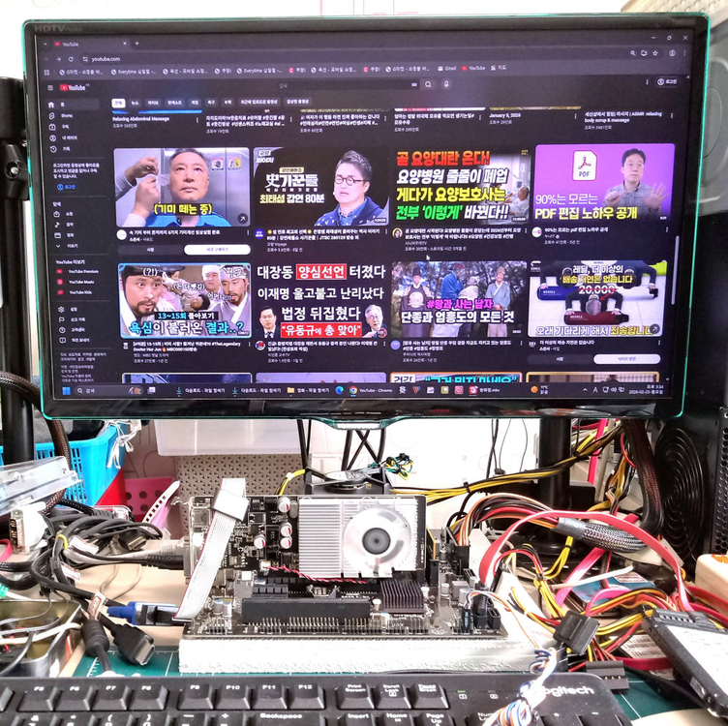Open Settings gear in YouTube sidebar

[x=61, y=309]
